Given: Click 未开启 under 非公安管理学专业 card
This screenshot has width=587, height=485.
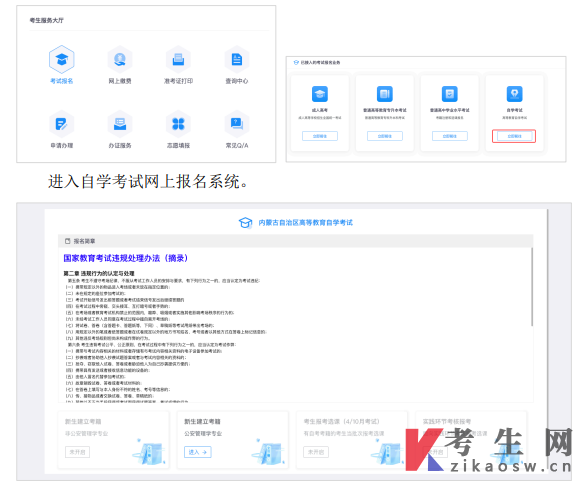Looking at the screenshot, I should [77, 452].
